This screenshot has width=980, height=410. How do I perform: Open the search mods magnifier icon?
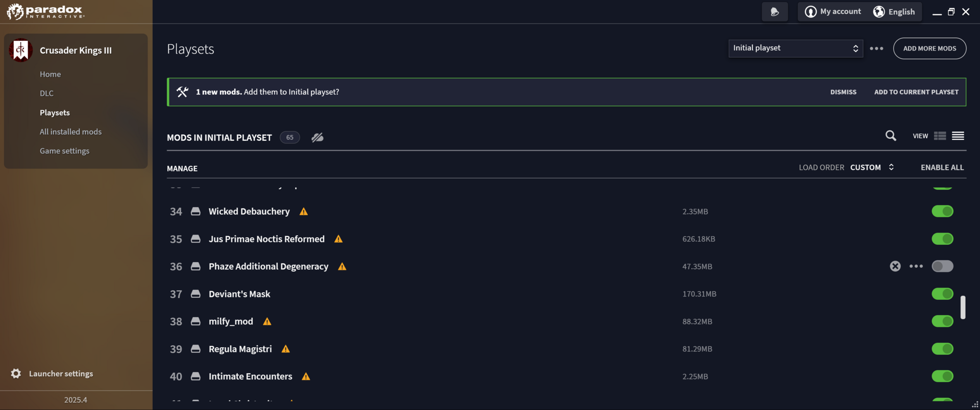click(891, 136)
